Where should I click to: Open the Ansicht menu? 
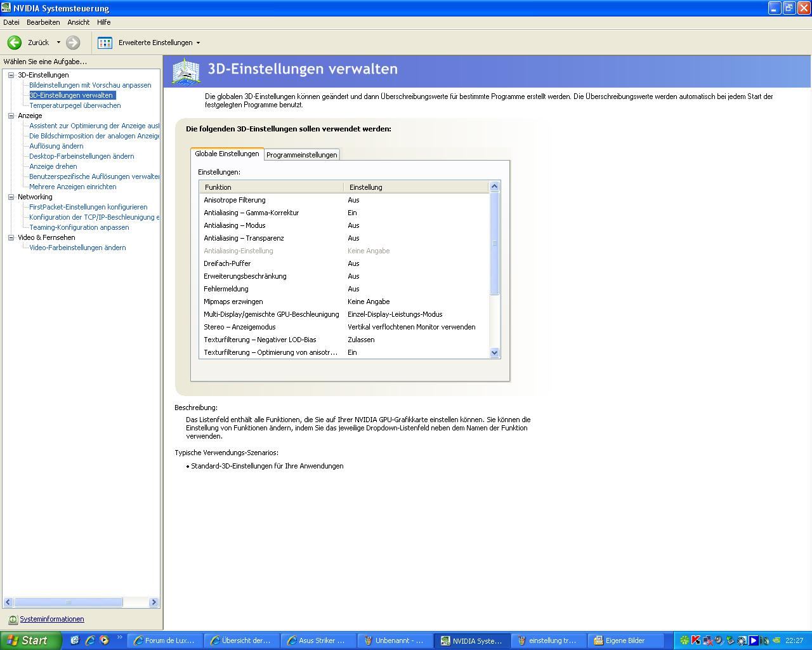click(x=79, y=22)
